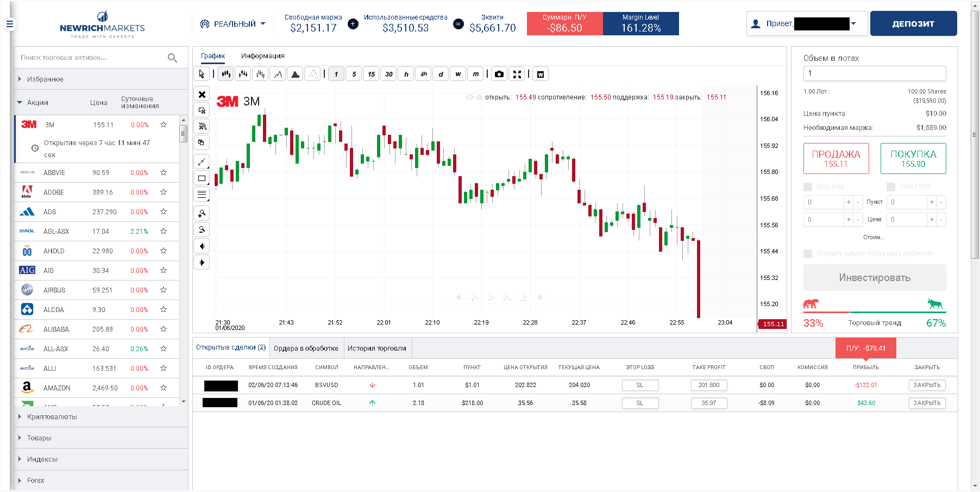Switch chart to hollow candle style

243,74
